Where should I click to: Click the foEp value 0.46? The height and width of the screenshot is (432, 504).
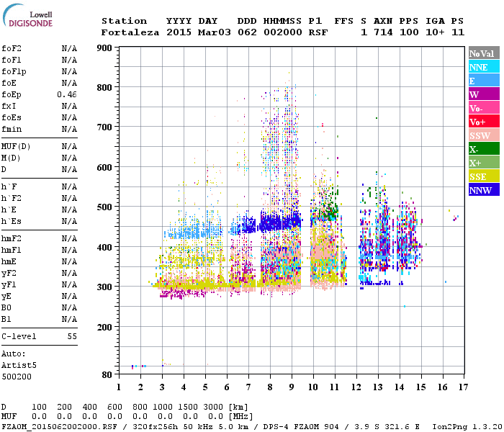pos(67,94)
